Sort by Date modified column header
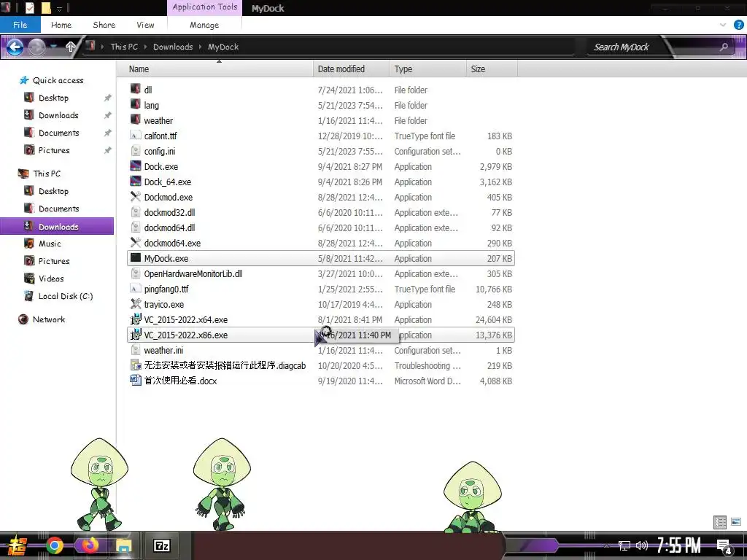Viewport: 747px width, 560px height. (x=352, y=69)
